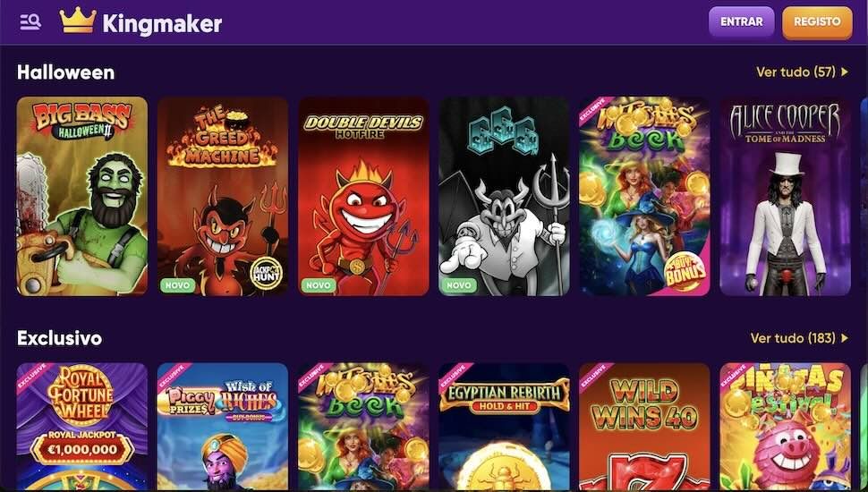Expand Halloween list via Ver tudo arrow
Viewport: 868px width, 492px height.
(x=845, y=72)
